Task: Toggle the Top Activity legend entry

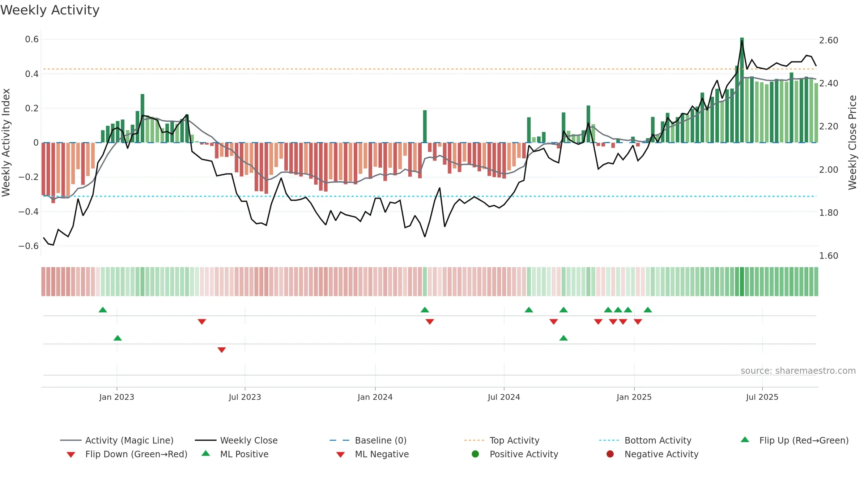Action: coord(502,440)
